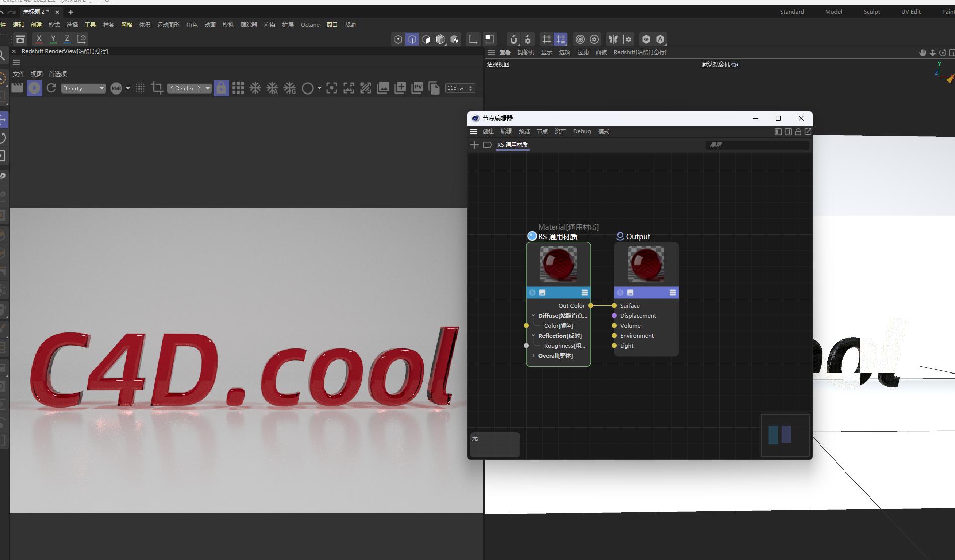This screenshot has width=955, height=560.
Task: Click the clapperboard render icon in RenderView
Action: coord(17,88)
